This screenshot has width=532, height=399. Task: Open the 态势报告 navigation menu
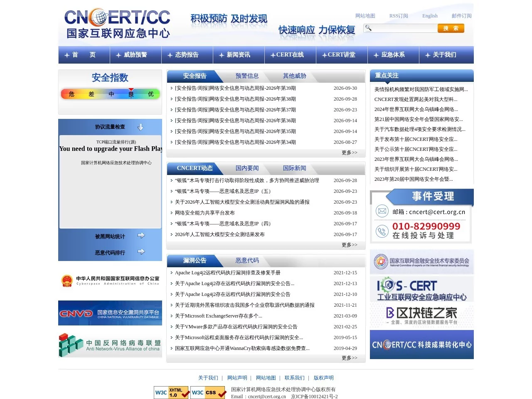(187, 55)
